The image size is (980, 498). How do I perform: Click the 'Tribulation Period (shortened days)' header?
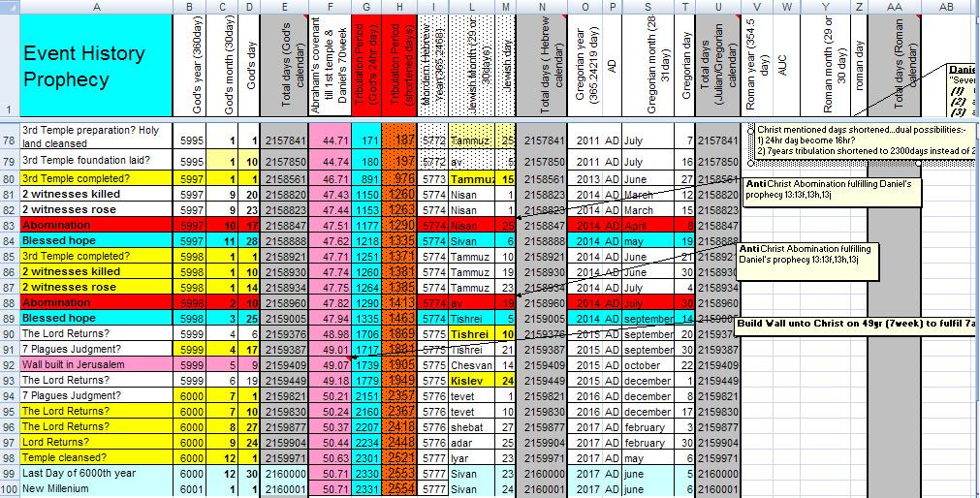[x=399, y=66]
